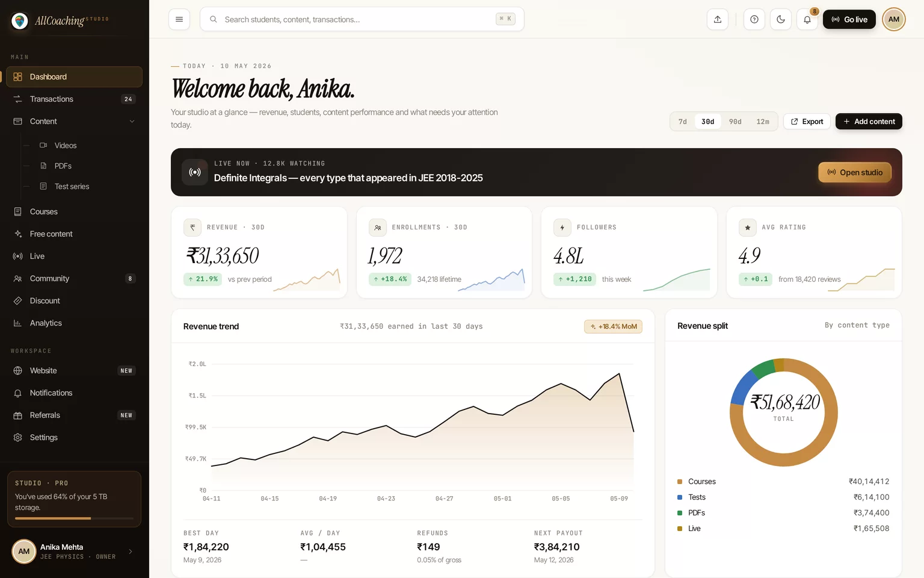Click the people icon on the Enrollments card
Viewport: 924px width, 578px height.
click(x=378, y=228)
